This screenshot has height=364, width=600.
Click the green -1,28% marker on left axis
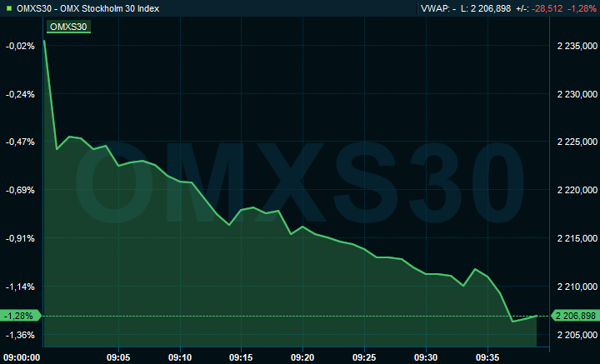point(20,316)
